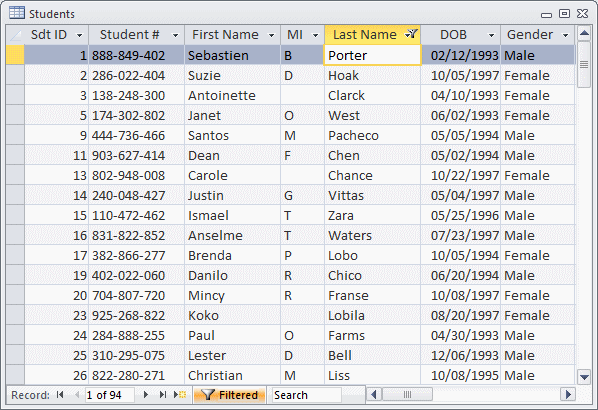
Task: Click the Students table icon in title bar
Action: pyautogui.click(x=17, y=13)
